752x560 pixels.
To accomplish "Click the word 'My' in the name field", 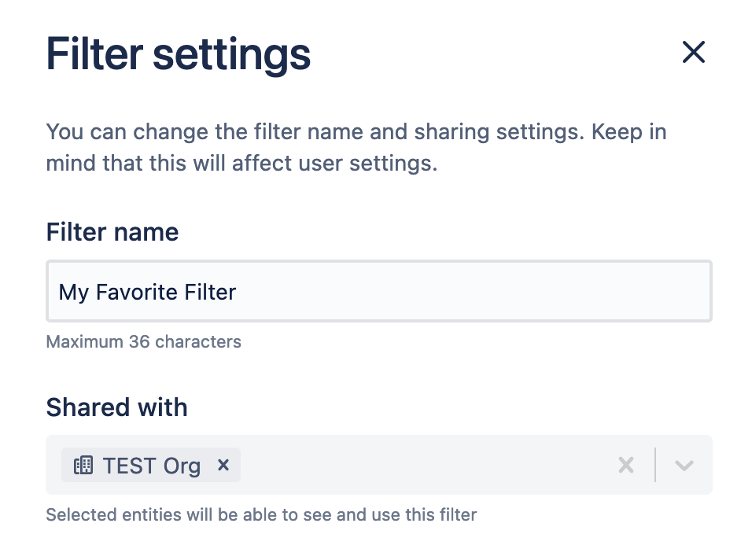I will pos(73,292).
